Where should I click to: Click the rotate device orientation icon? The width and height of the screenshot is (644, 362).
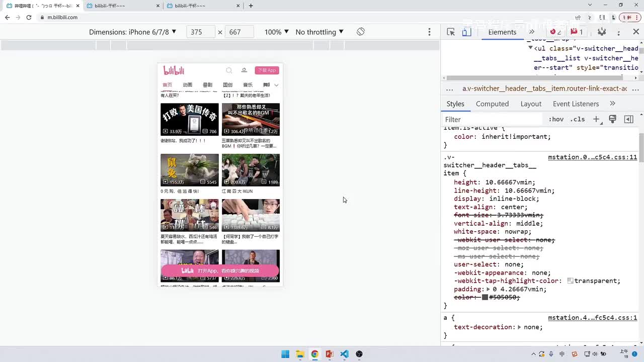point(361,32)
